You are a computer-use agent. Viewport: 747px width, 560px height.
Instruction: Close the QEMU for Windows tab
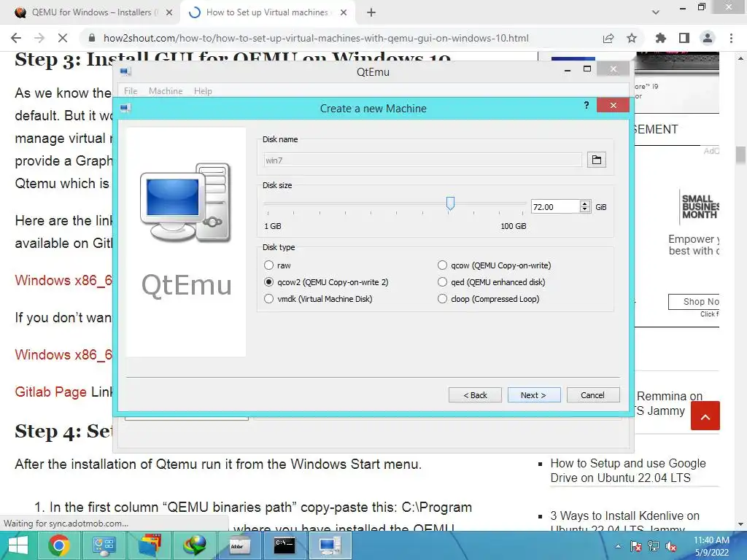tap(169, 13)
